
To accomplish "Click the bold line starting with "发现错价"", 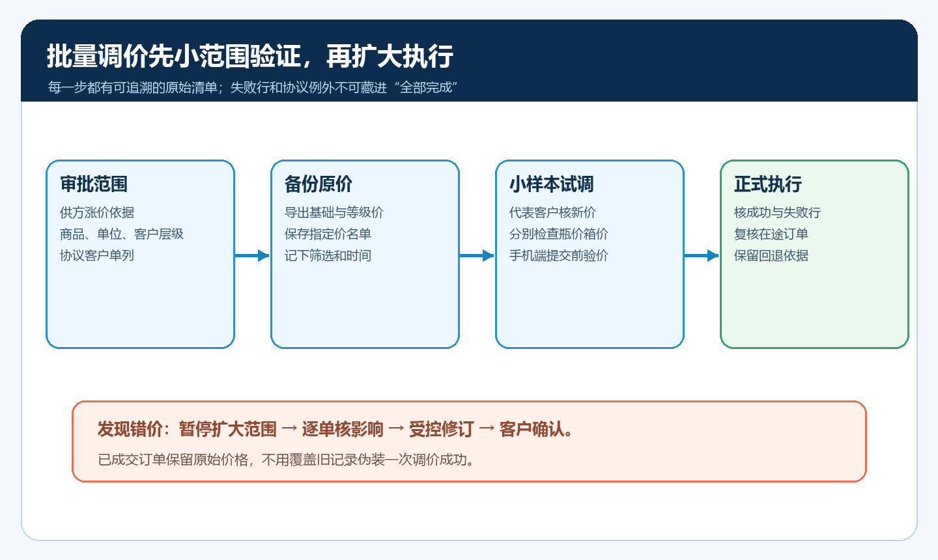I will pos(336,429).
